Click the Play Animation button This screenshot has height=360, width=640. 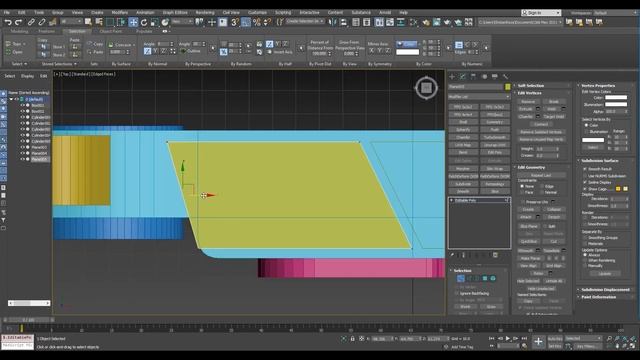coord(508,338)
